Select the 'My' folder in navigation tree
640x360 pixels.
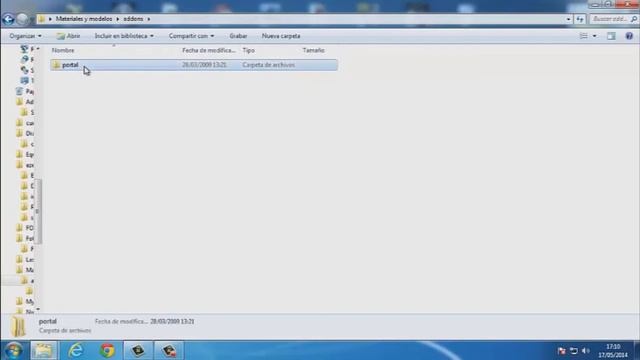(25, 301)
